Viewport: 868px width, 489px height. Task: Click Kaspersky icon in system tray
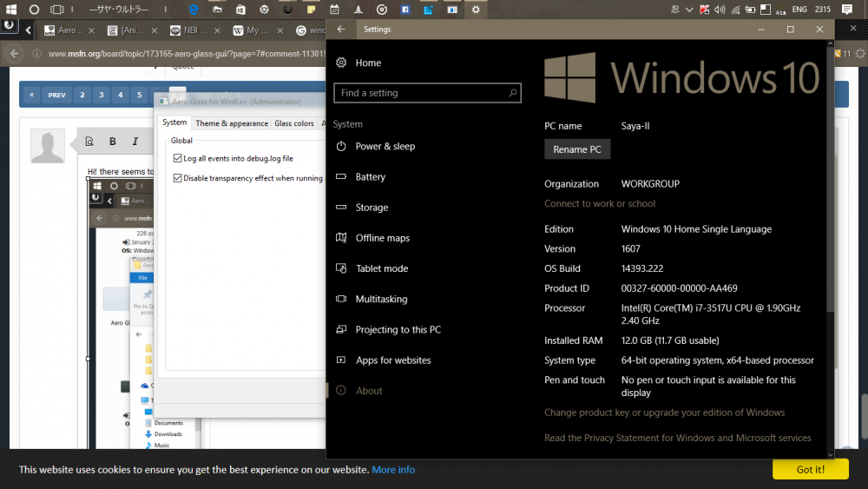704,10
